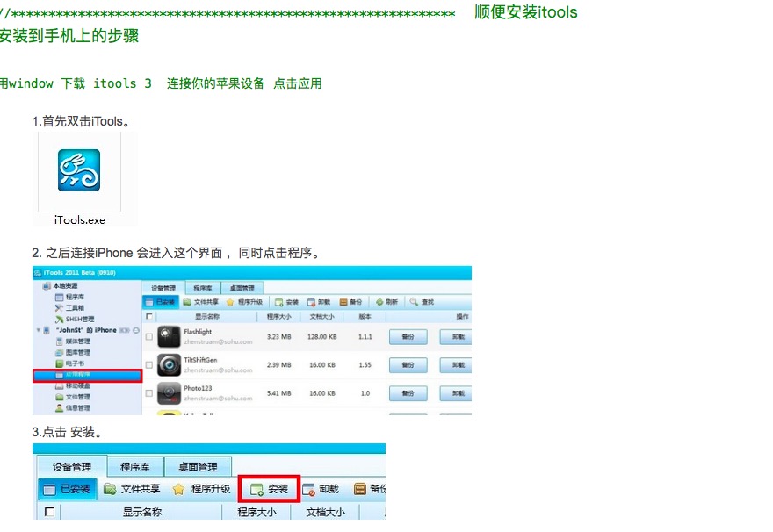Click 卸载 button in Flashlight row
The width and height of the screenshot is (773, 532).
[457, 337]
